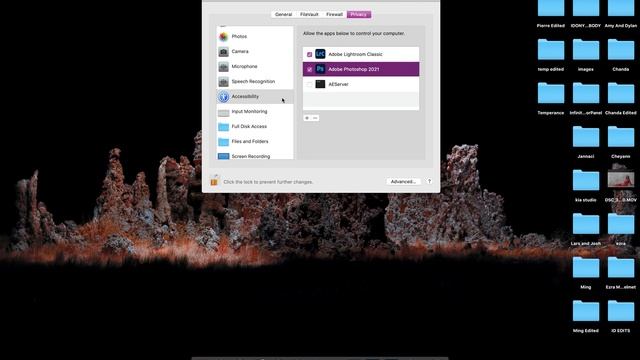640x360 pixels.
Task: Select Microphone in the privacy list
Action: coord(255,67)
